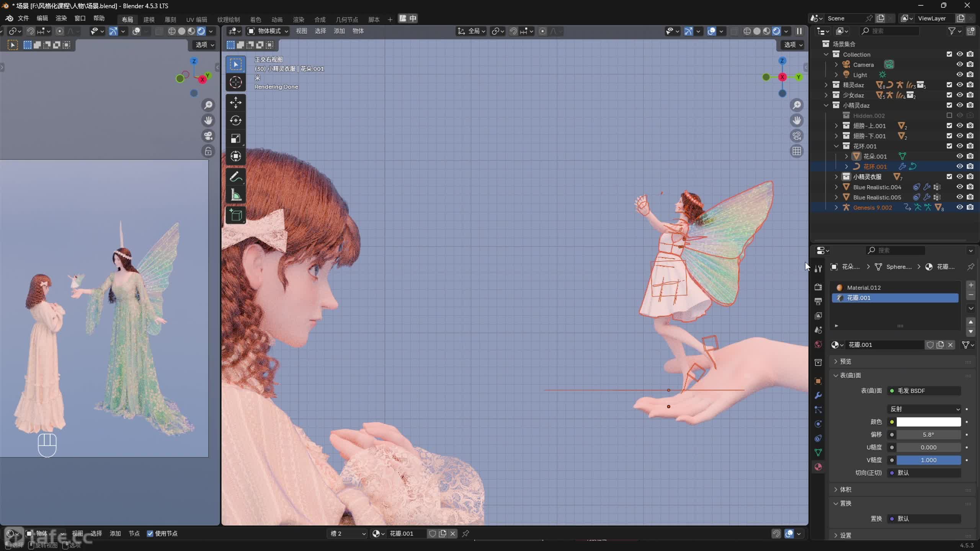Uncheck the 小精灵衣服 collection checkbox
Viewport: 980px width, 551px height.
(949, 177)
